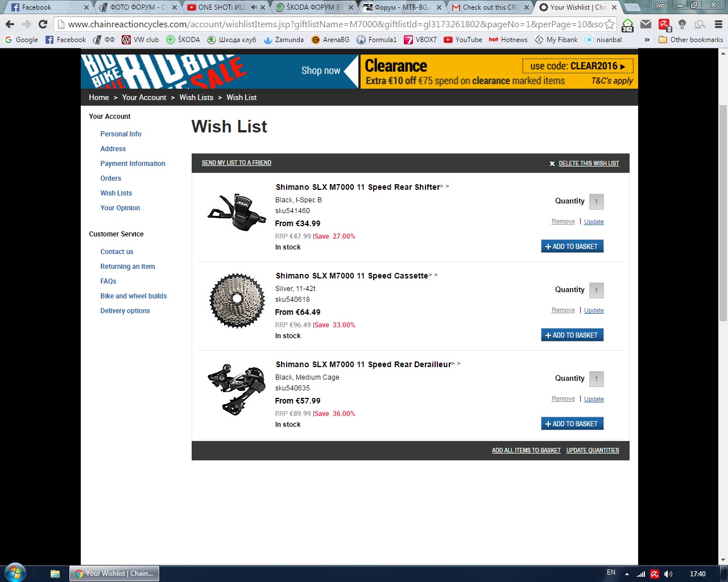Open the mail envelope extension icon

pos(646,24)
